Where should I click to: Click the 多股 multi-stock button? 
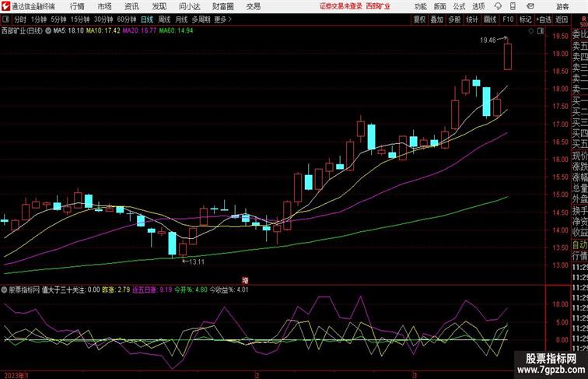tap(454, 19)
